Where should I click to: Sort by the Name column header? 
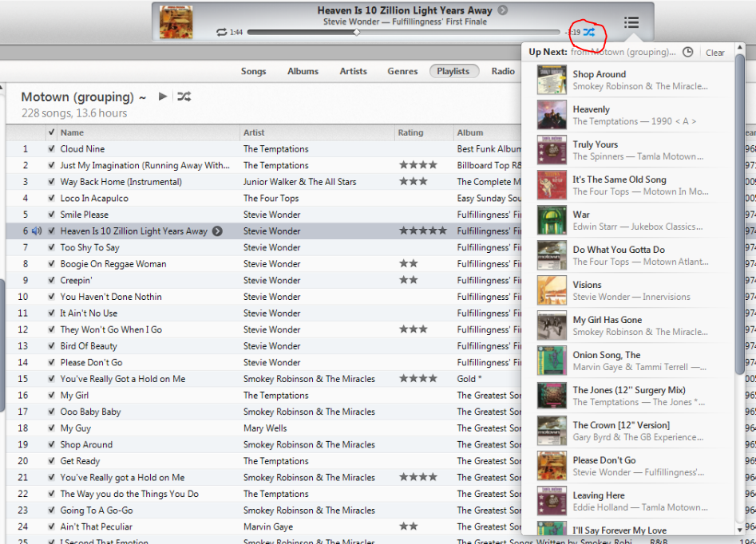[148, 132]
